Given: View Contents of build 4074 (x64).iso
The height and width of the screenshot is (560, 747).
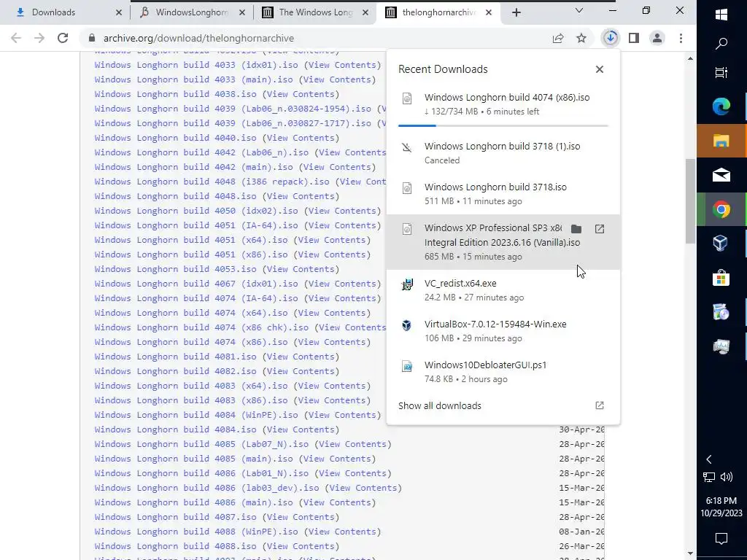Looking at the screenshot, I should [x=332, y=313].
